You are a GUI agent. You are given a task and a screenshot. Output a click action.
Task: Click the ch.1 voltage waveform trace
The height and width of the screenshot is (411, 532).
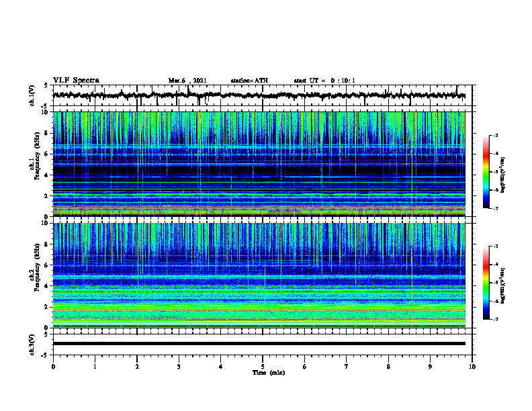259,95
